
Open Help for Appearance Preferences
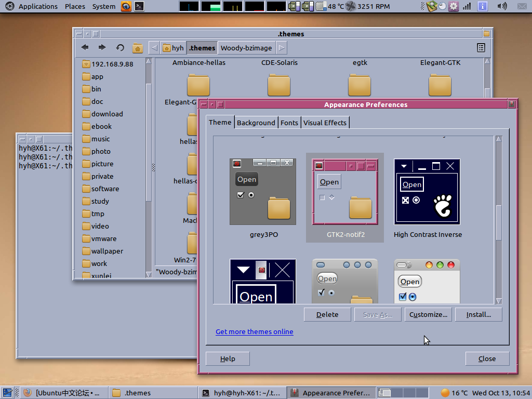pos(228,358)
